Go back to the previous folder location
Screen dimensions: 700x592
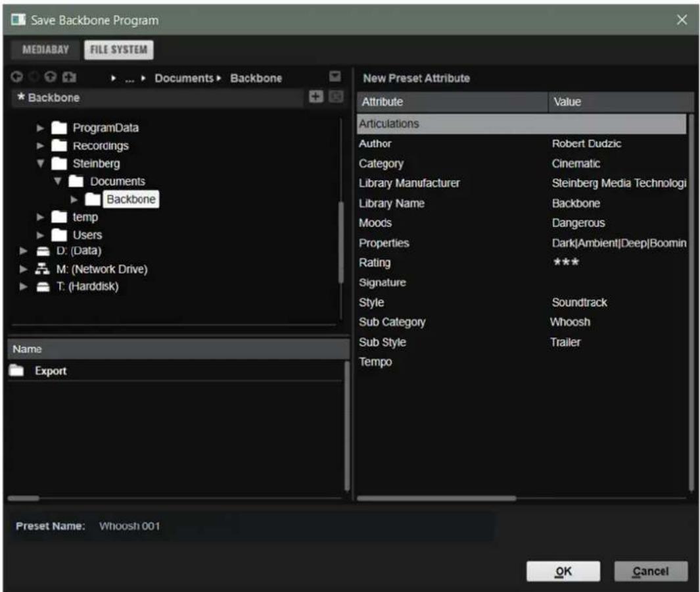click(16, 78)
